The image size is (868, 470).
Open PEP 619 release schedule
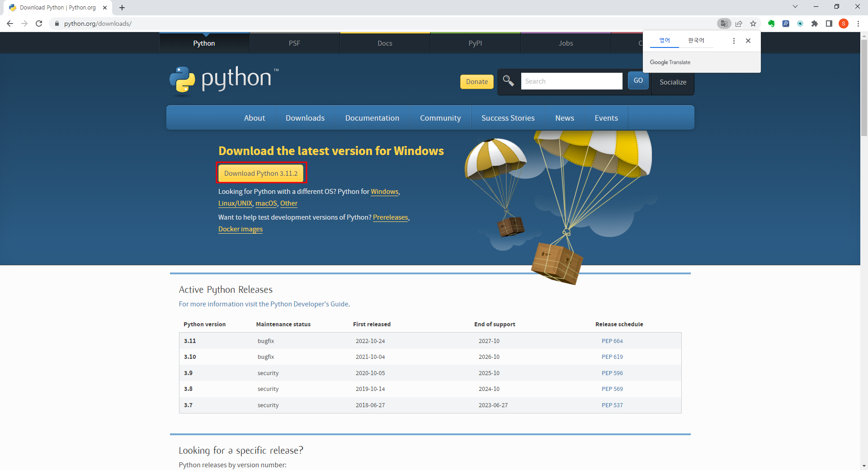pyautogui.click(x=612, y=357)
